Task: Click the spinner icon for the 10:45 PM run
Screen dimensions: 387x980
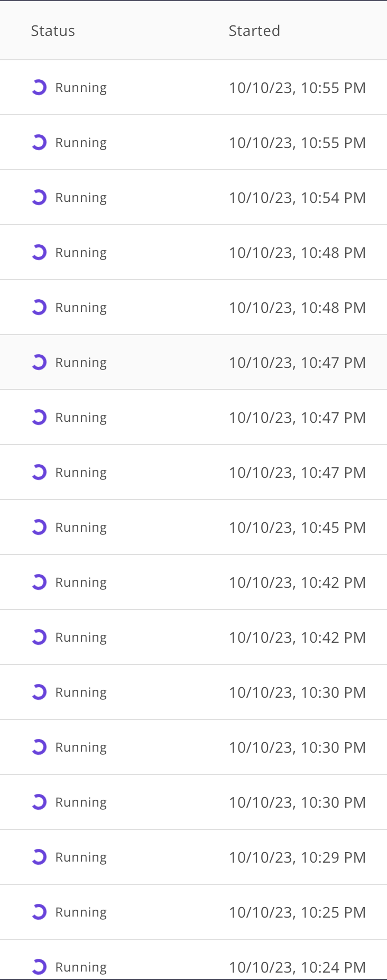Action: [39, 527]
